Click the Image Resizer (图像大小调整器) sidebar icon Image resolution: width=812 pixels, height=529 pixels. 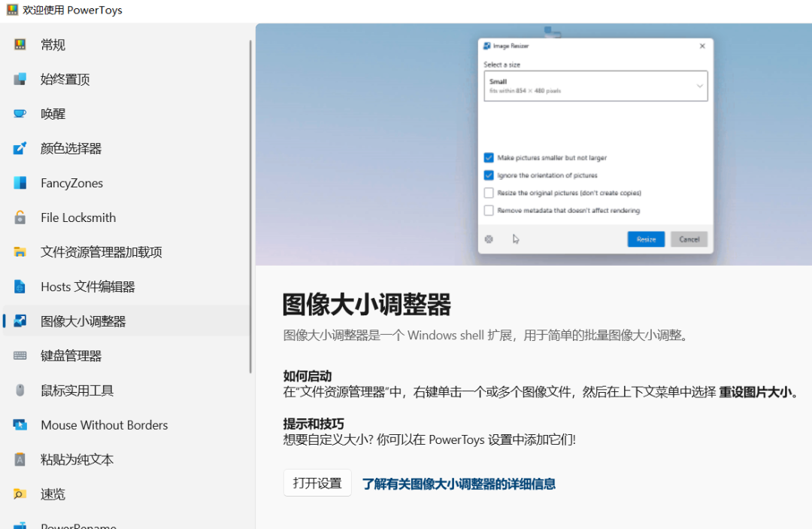tap(20, 321)
